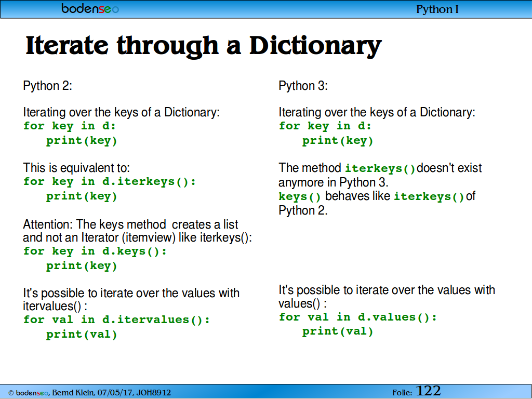Click "The method iterkeys() doesn't exist" line

click(x=380, y=168)
